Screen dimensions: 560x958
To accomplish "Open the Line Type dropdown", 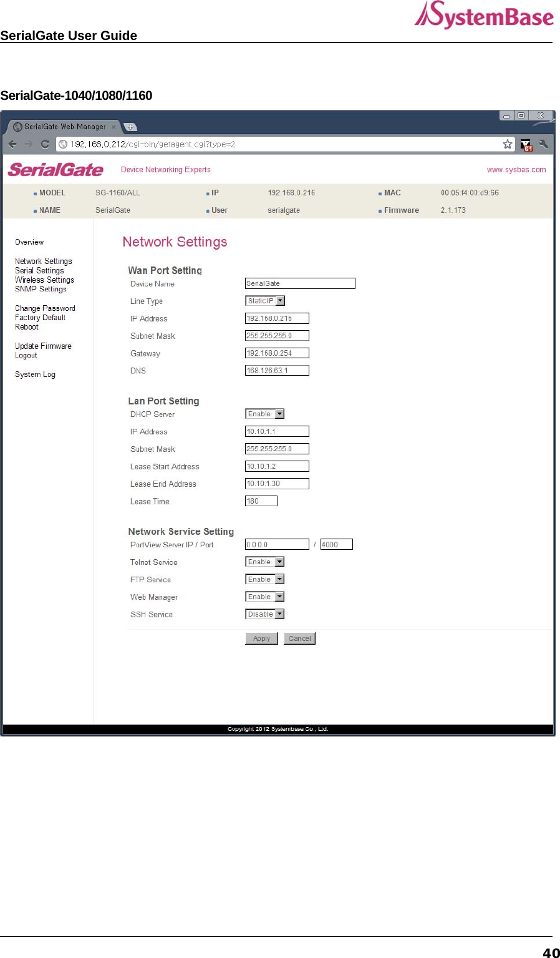I will pyautogui.click(x=265, y=301).
